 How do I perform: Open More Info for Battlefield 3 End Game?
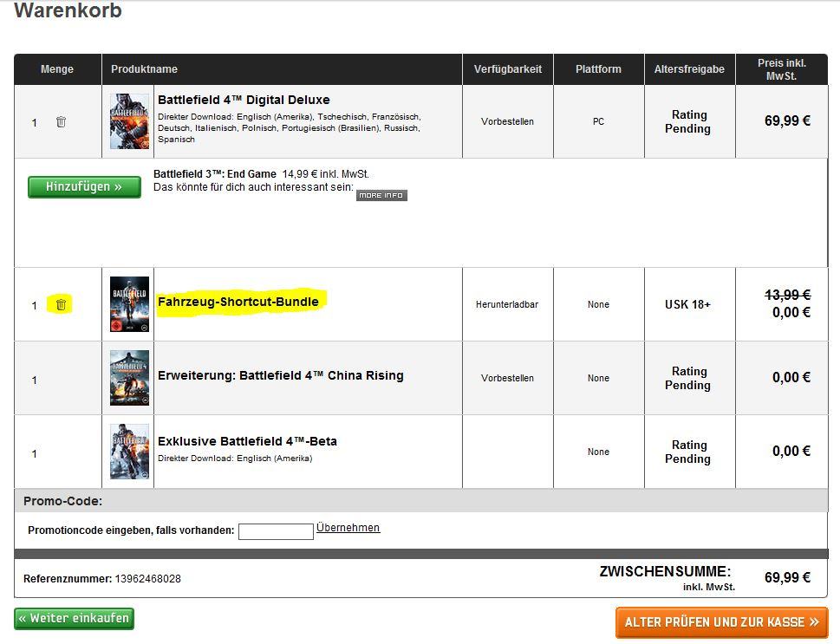click(382, 196)
